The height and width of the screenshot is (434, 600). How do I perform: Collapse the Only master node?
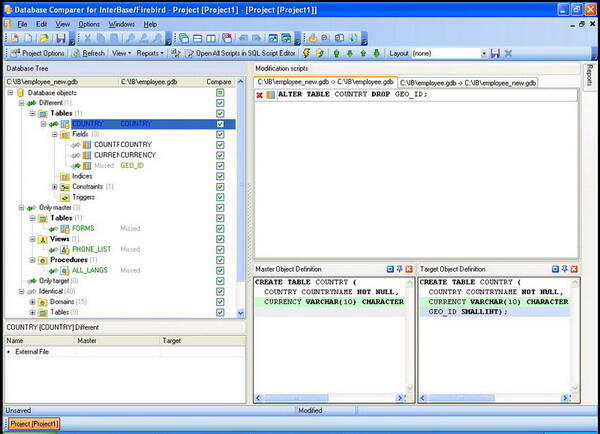pos(21,208)
